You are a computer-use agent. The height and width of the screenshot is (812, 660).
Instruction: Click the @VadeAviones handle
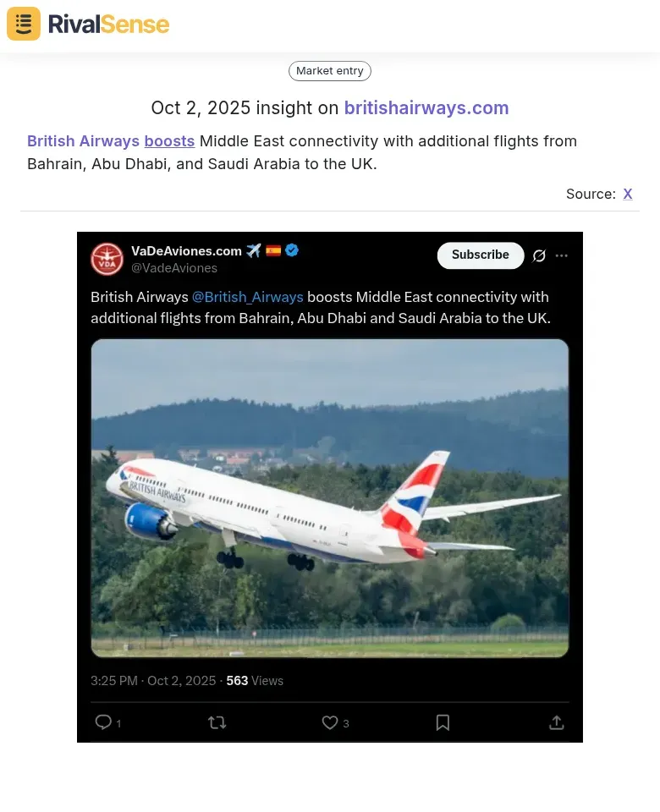tap(174, 268)
